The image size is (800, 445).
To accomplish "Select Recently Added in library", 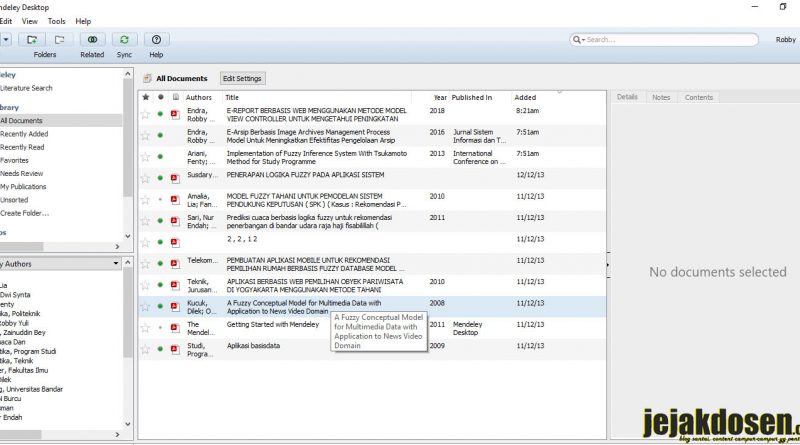I will tap(24, 134).
